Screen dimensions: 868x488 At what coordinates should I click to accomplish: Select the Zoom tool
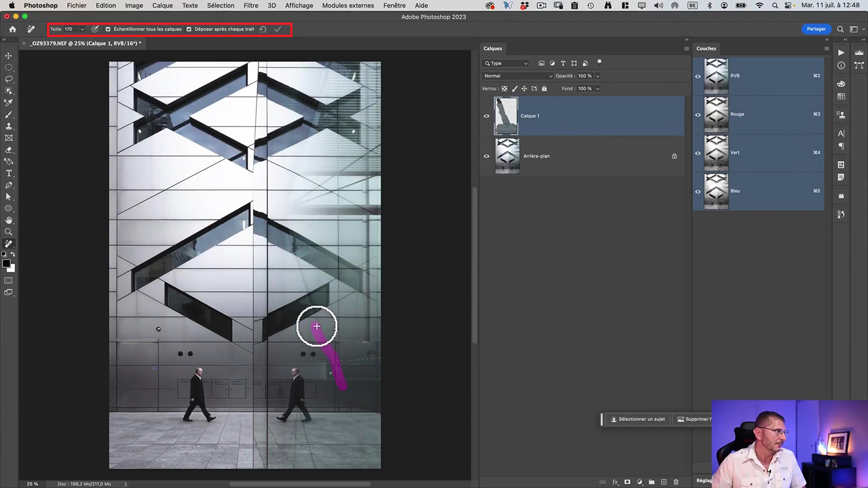pos(9,232)
